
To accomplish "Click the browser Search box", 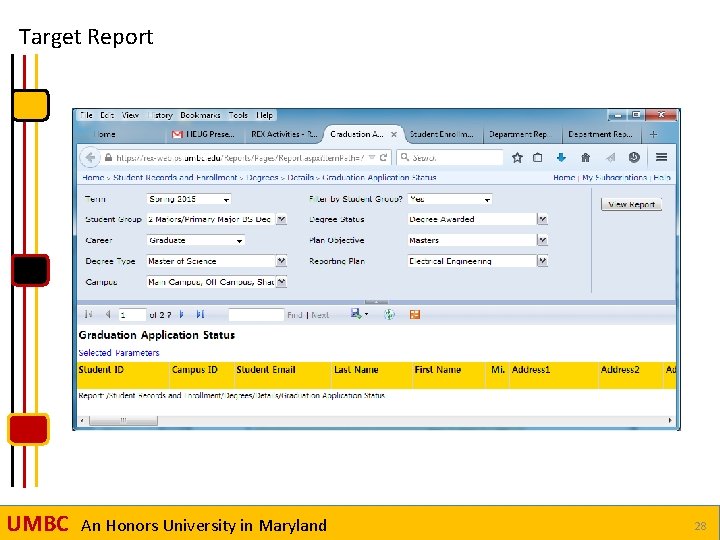I will point(450,158).
